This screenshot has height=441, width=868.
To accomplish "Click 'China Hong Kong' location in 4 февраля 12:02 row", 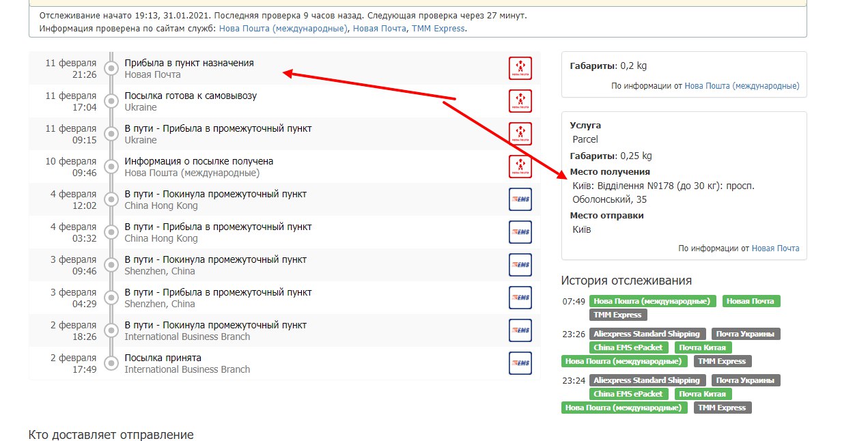I will [161, 205].
